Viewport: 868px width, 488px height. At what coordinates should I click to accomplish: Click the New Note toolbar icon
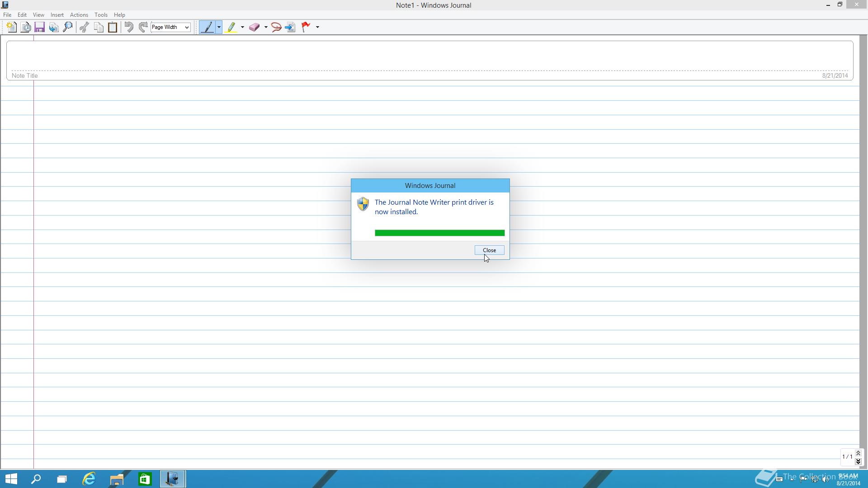click(11, 27)
